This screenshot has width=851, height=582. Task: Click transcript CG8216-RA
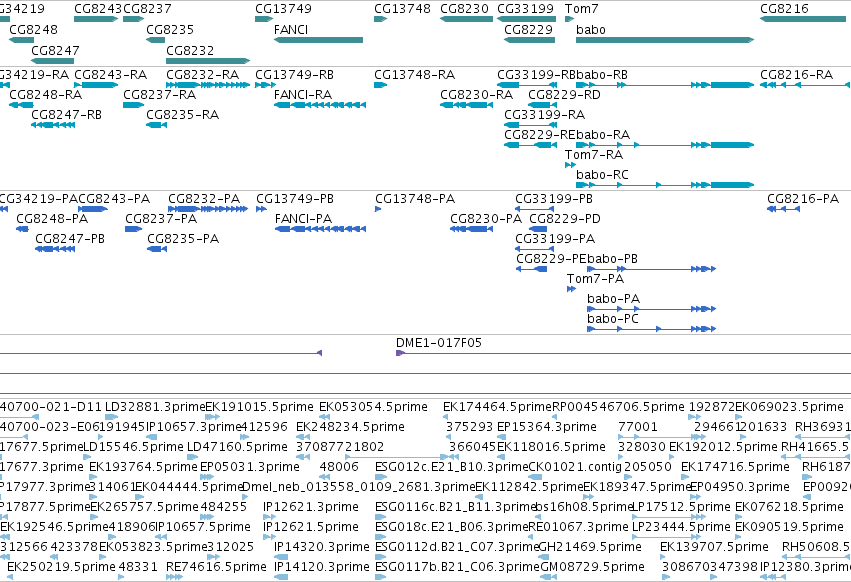click(796, 75)
